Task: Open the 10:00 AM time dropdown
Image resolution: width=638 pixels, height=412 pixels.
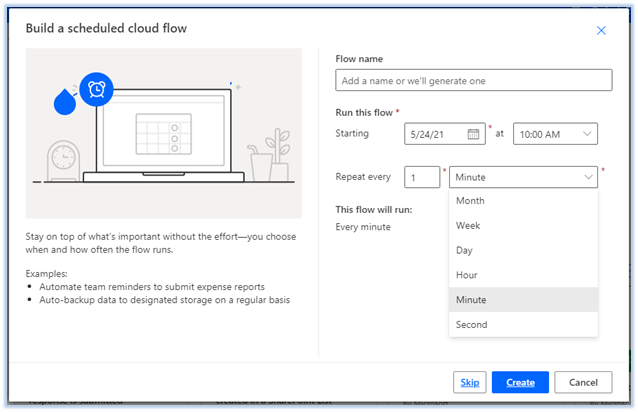Action: 555,134
